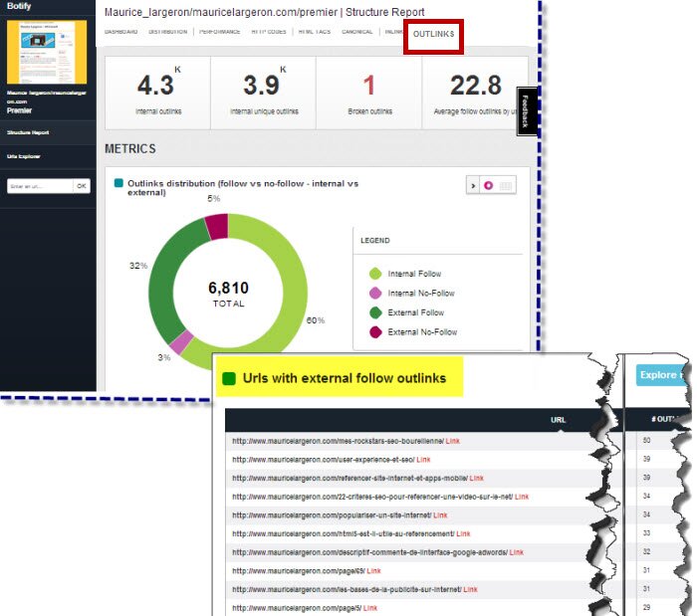Toggle Internal No-Follow legend entry
The width and height of the screenshot is (697, 616).
(x=412, y=294)
